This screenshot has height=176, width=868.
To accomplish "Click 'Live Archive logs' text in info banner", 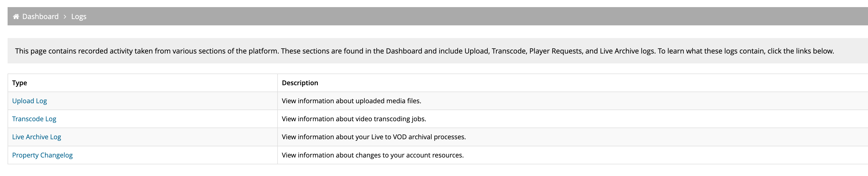I will click(x=627, y=51).
